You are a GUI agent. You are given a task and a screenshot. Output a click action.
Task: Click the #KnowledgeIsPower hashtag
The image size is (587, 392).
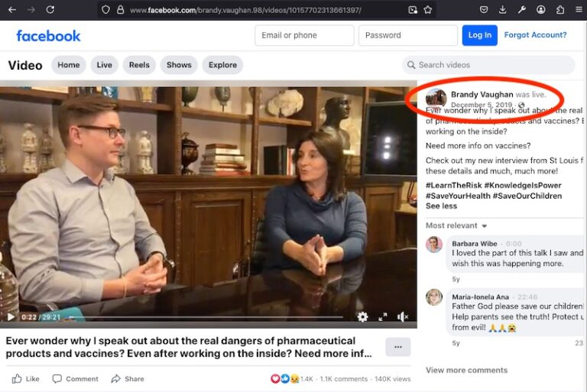point(523,186)
